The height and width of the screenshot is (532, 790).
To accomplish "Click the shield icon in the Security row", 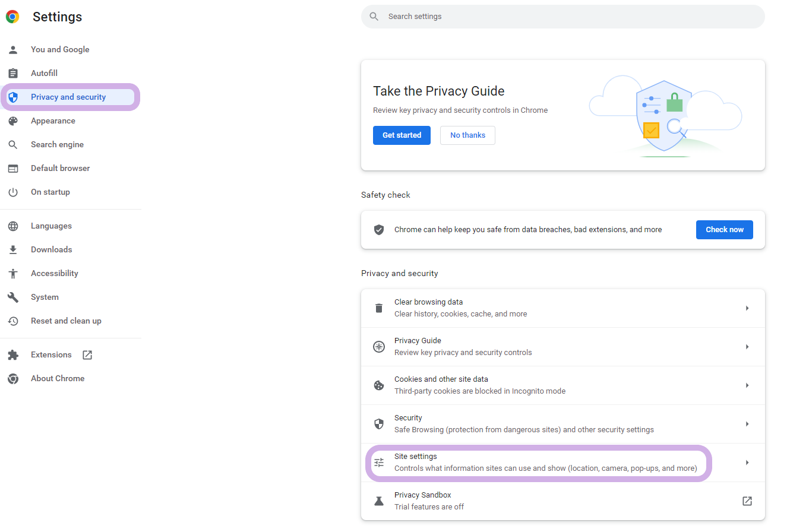I will 379,424.
